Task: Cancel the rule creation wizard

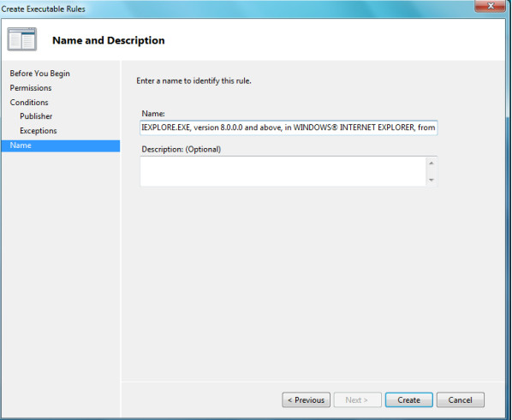Action: click(461, 399)
